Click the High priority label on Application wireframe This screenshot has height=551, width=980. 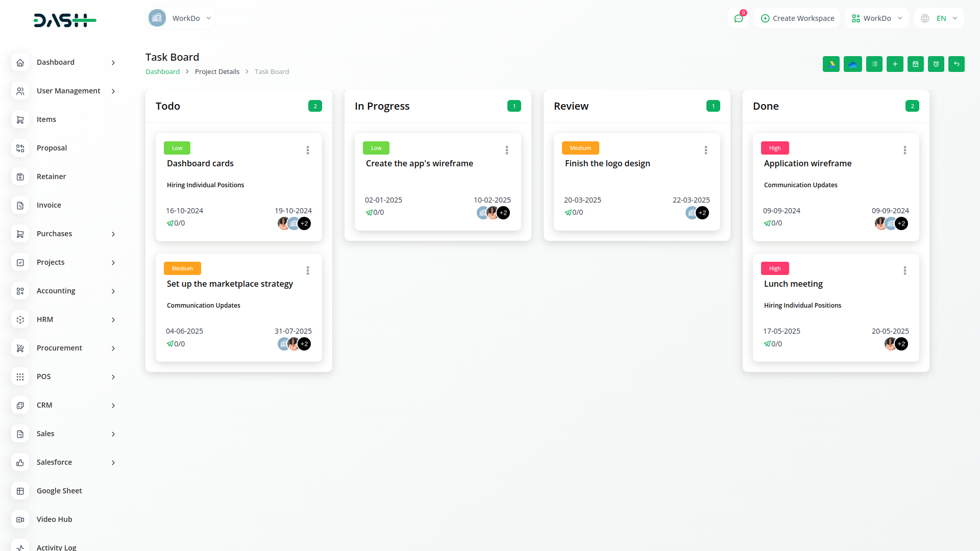coord(775,148)
